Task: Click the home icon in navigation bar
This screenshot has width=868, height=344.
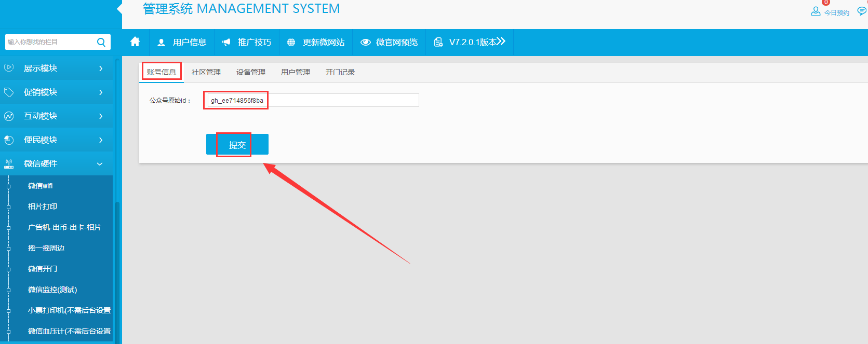Action: pos(135,42)
